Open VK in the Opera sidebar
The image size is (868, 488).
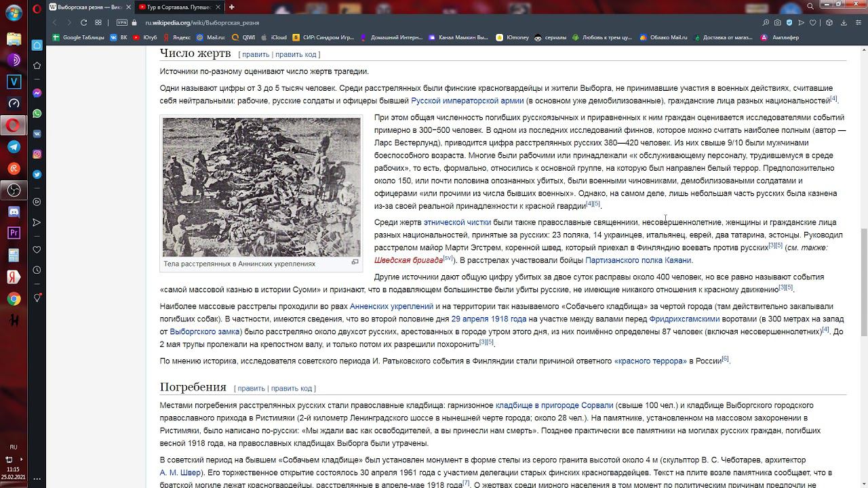[37, 134]
